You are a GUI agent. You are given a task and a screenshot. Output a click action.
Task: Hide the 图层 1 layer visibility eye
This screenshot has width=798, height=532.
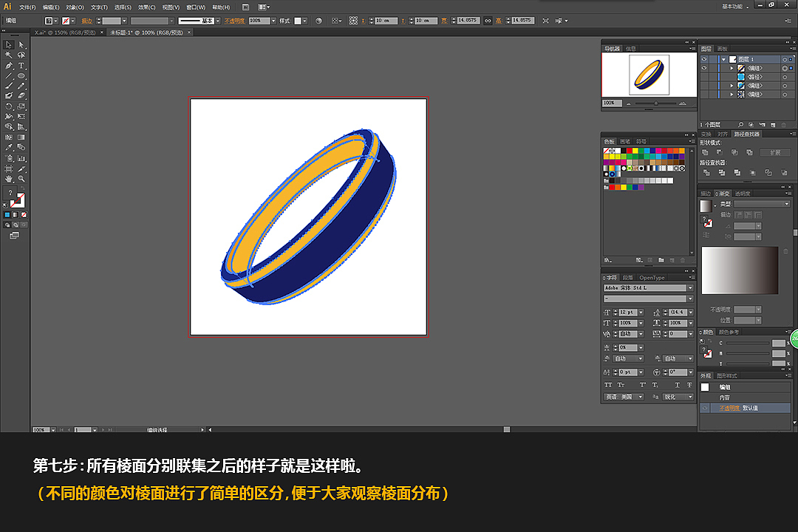pyautogui.click(x=703, y=58)
